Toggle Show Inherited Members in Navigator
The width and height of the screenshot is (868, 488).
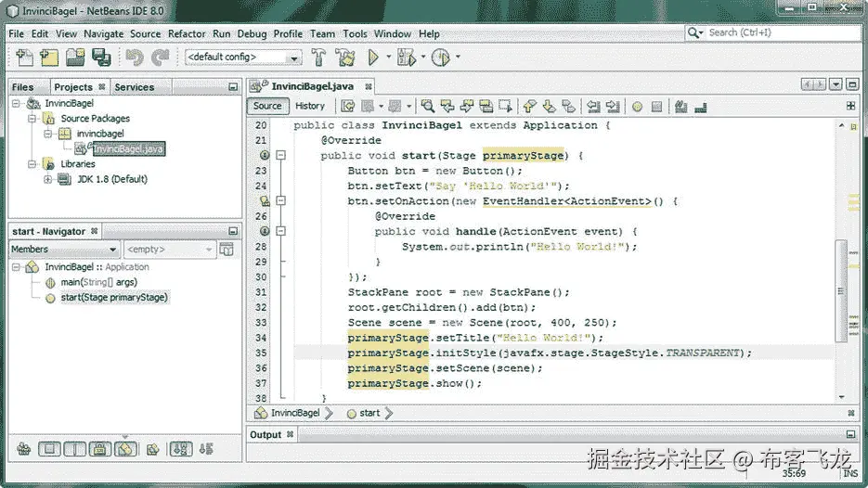pos(24,449)
